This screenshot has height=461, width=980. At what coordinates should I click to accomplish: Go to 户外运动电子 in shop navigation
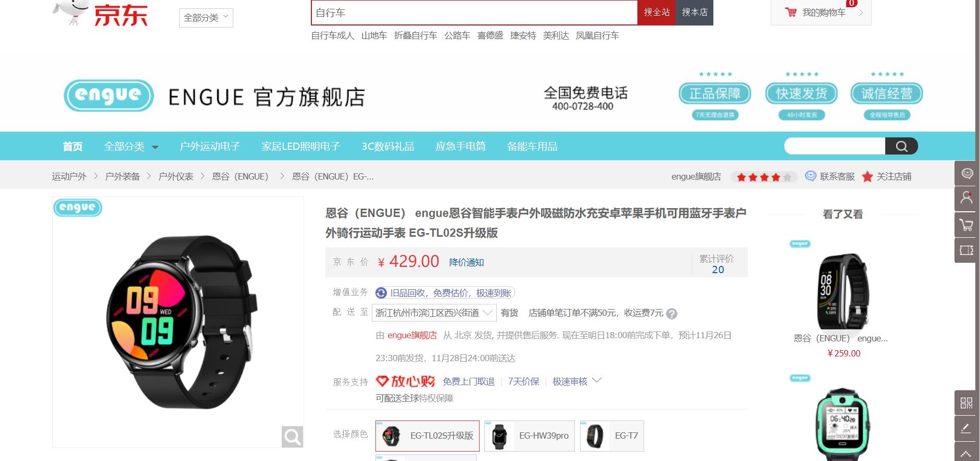pos(210,147)
